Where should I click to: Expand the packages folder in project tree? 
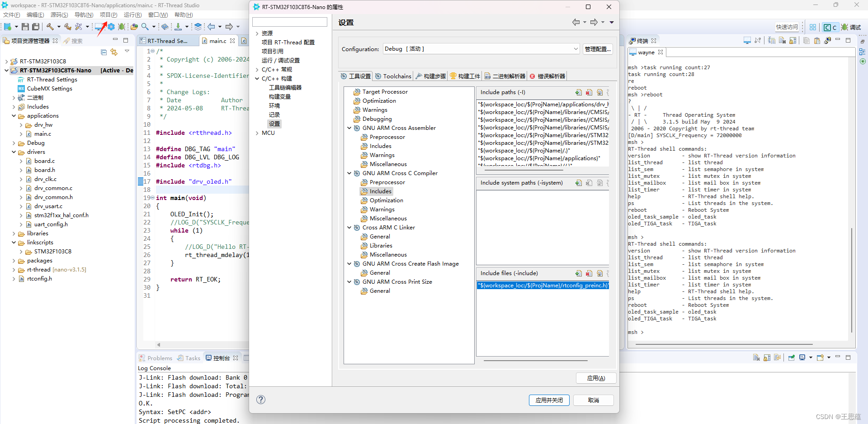coord(14,261)
